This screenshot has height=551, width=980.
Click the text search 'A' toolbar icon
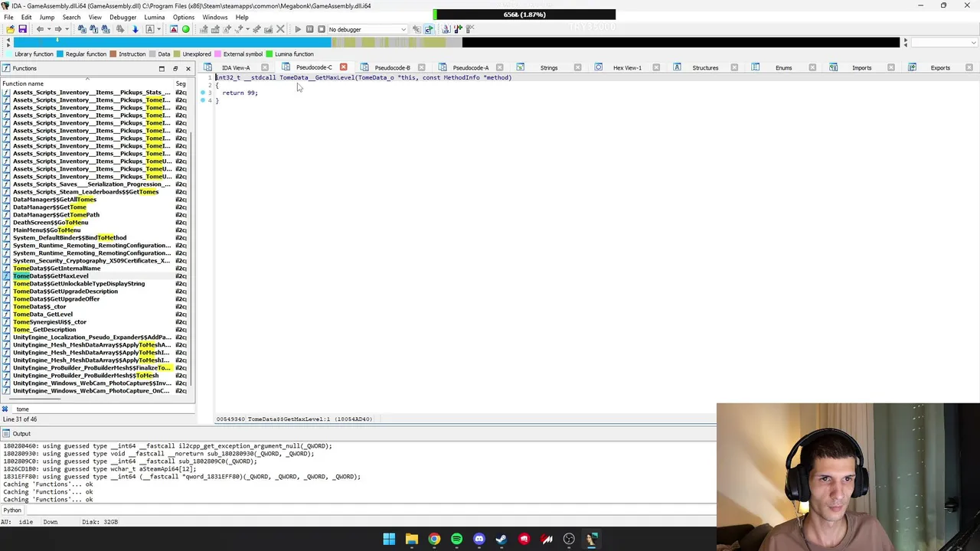pyautogui.click(x=149, y=29)
